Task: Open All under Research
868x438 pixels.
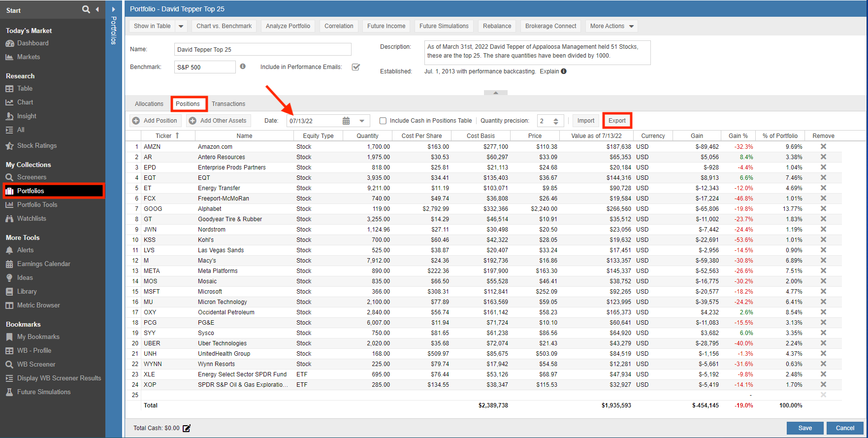Action: 20,130
